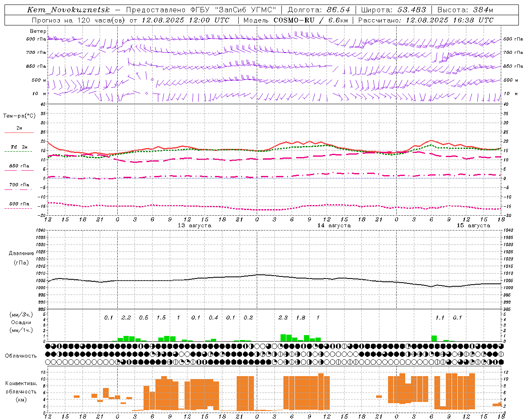Click the 0.5 precipitation value
Viewport: 525px width, 420px height.
[144, 318]
